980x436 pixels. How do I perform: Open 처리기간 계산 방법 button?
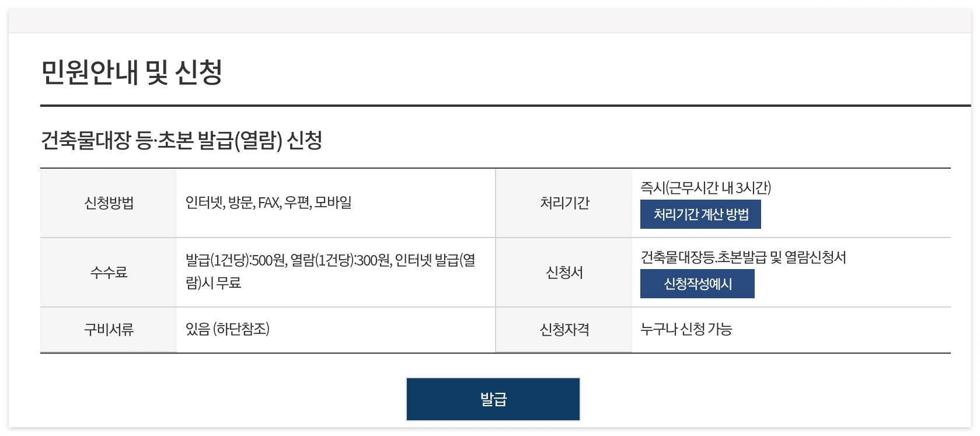click(x=700, y=214)
